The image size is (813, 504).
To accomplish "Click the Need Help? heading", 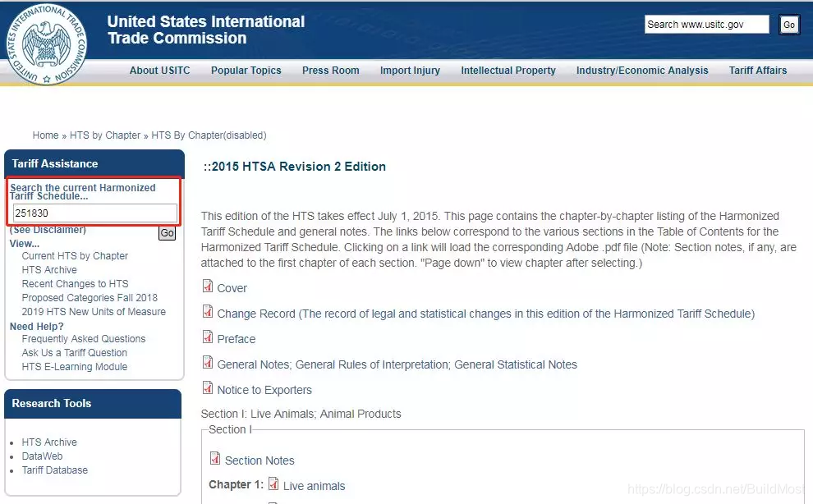I will click(x=37, y=327).
